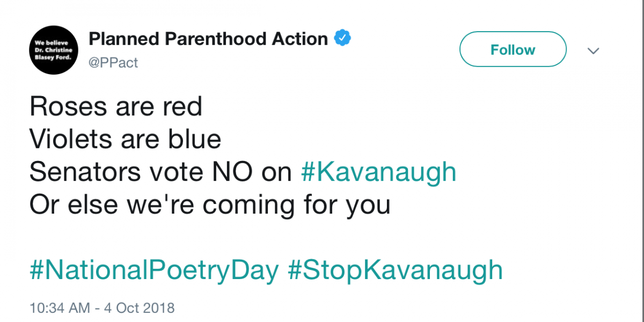Image resolution: width=644 pixels, height=322 pixels.
Task: Follow the Planned Parenthood Action account
Action: 513,50
